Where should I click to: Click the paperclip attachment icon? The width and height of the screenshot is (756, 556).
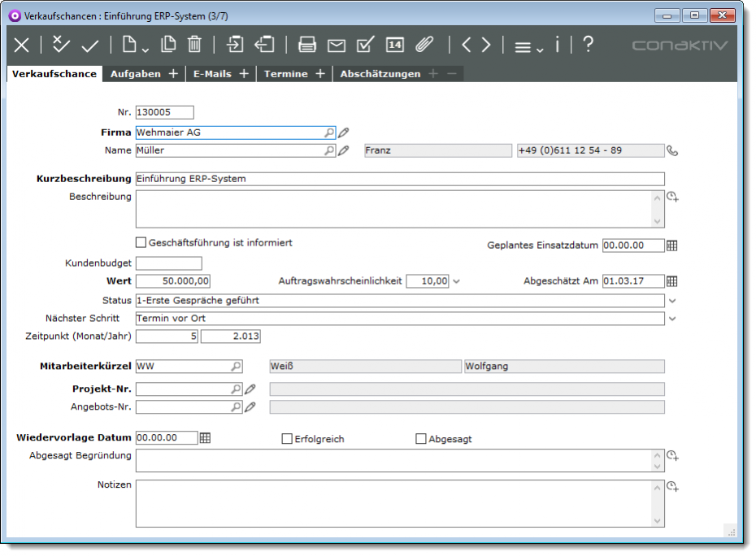(x=424, y=45)
